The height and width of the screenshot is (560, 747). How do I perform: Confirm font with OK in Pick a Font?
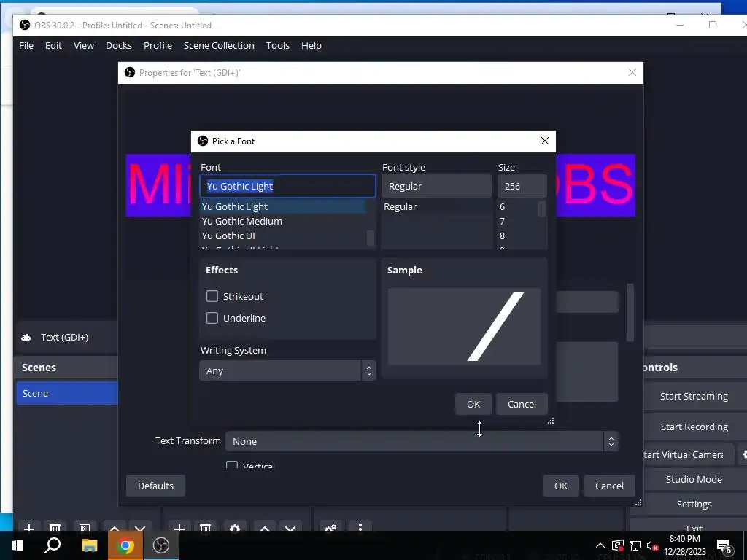coord(473,404)
